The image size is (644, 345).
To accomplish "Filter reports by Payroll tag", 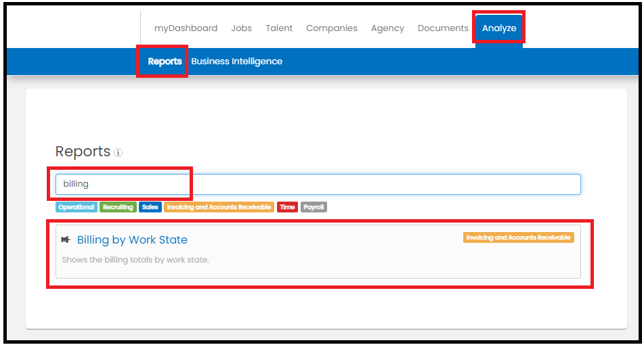I will (x=314, y=207).
